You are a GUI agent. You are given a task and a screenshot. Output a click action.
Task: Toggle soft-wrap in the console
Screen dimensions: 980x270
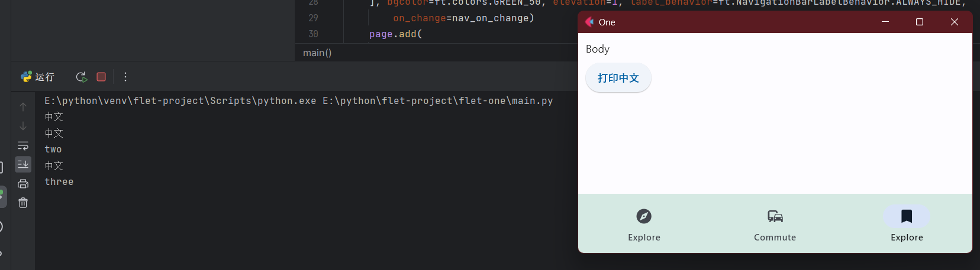[23, 145]
